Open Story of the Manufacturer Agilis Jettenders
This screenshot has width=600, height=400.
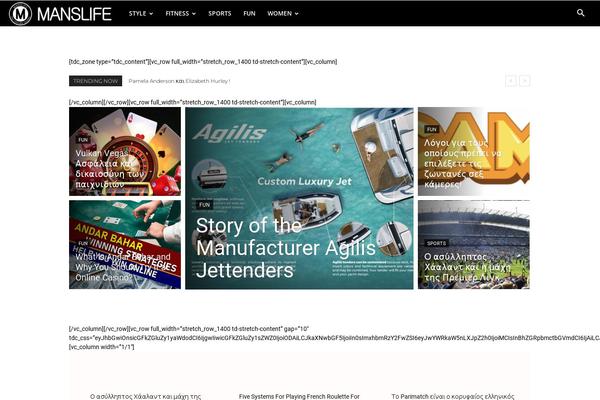point(285,248)
